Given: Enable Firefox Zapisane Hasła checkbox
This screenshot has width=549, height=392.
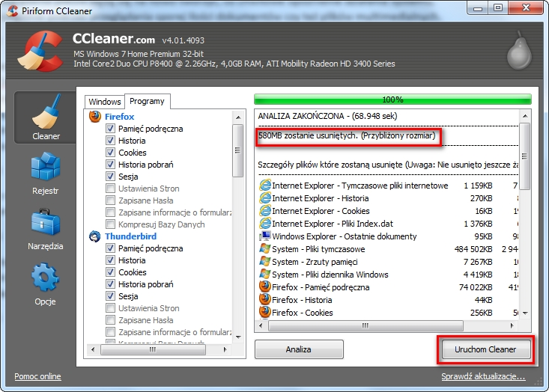Looking at the screenshot, I should [110, 200].
